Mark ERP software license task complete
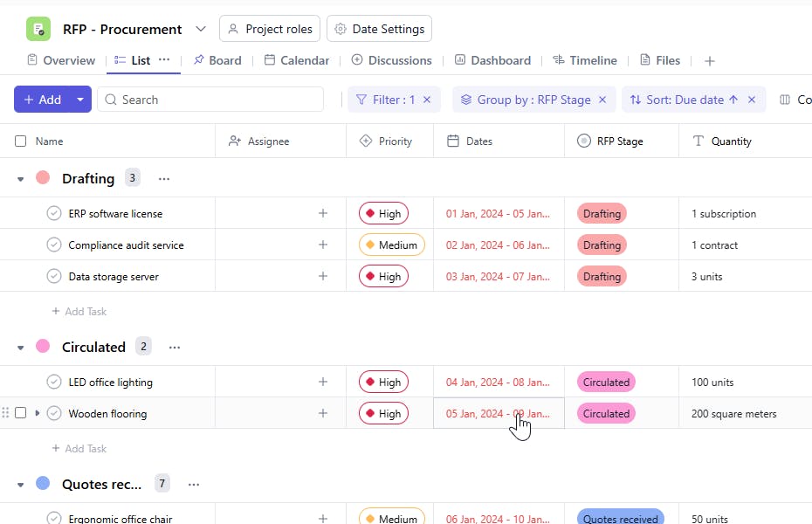 pyautogui.click(x=54, y=213)
